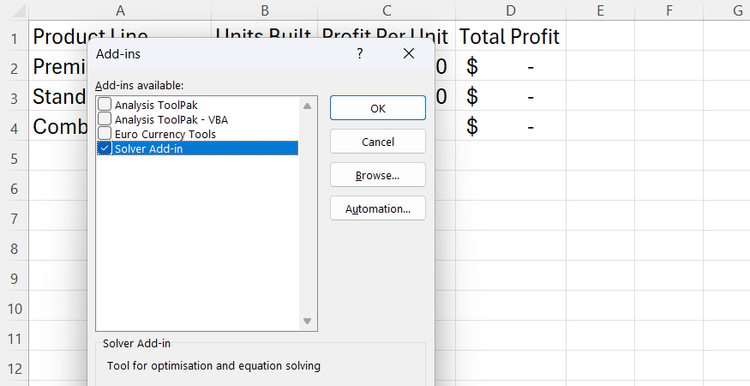This screenshot has height=386, width=750.
Task: Close the Add-ins dialog with X
Action: [x=408, y=54]
